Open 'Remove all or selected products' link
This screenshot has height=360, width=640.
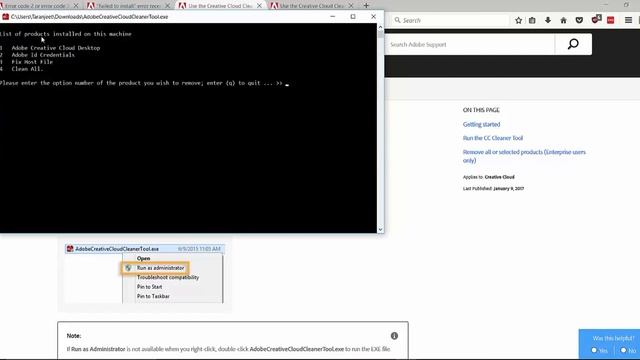524,156
